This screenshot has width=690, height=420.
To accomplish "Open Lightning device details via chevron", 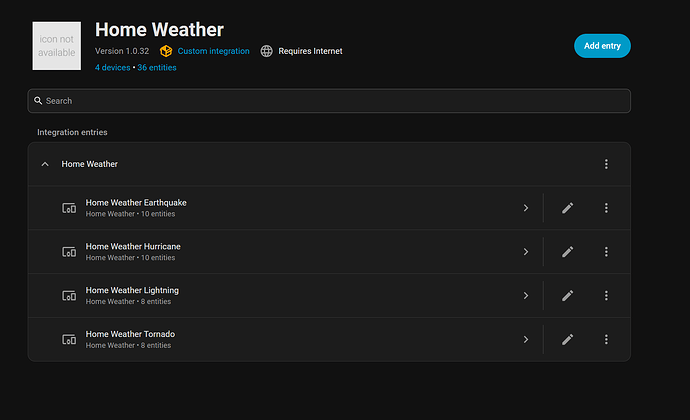I will pos(526,295).
